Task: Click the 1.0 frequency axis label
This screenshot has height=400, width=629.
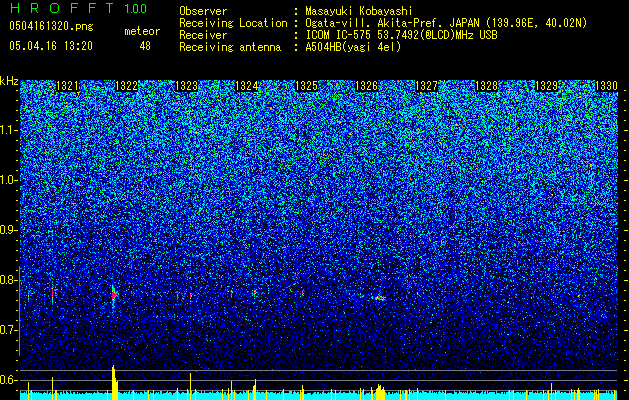Action: pyautogui.click(x=9, y=180)
